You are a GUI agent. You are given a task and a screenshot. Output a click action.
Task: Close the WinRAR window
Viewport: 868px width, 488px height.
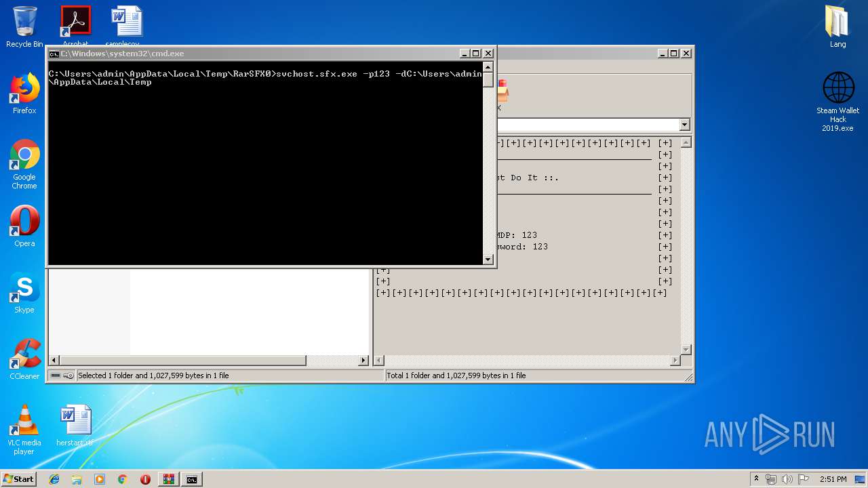pyautogui.click(x=686, y=54)
